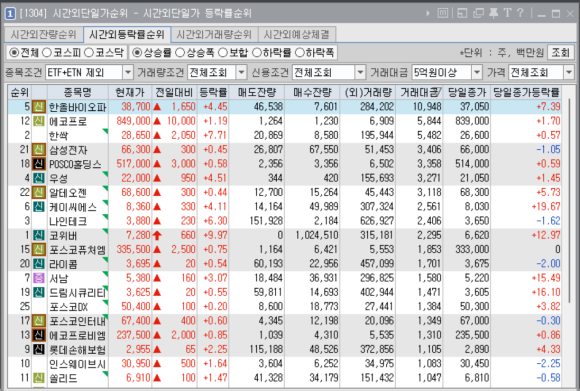
Task: Select the 한쌱 stock row name
Action: coord(59,136)
